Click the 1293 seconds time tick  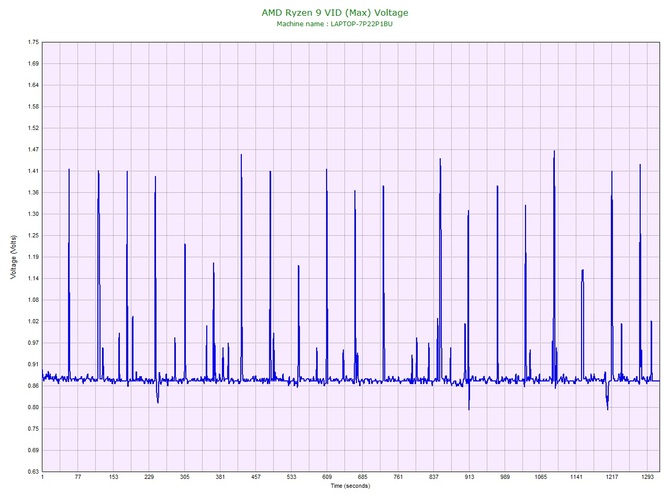[x=647, y=477]
